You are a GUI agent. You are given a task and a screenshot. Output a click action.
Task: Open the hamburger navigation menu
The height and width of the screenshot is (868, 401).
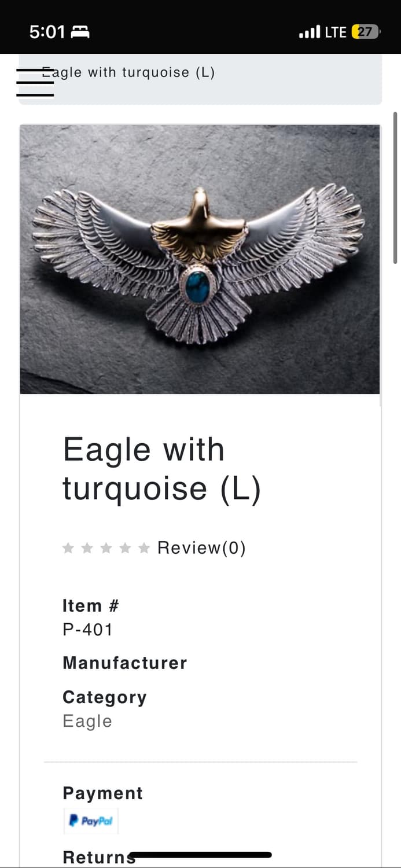[35, 83]
